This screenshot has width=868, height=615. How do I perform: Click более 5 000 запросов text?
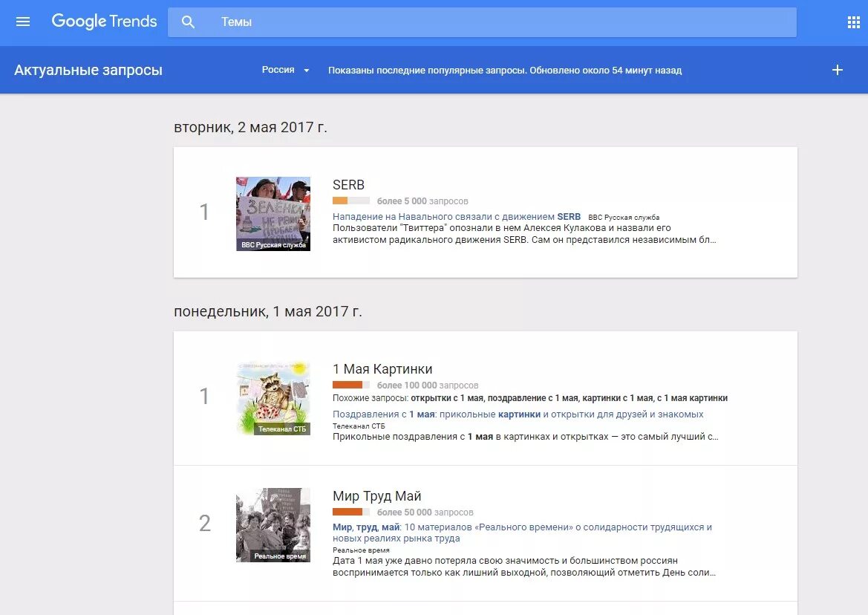pyautogui.click(x=422, y=201)
